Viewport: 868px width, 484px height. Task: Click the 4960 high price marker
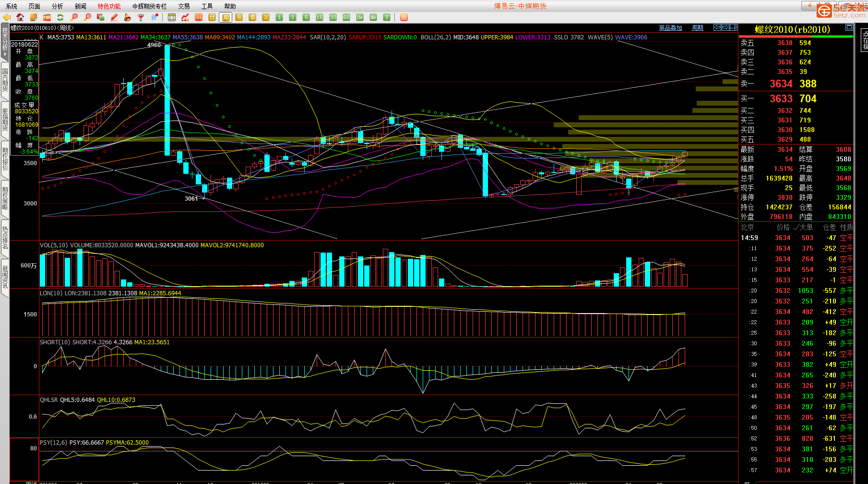154,45
